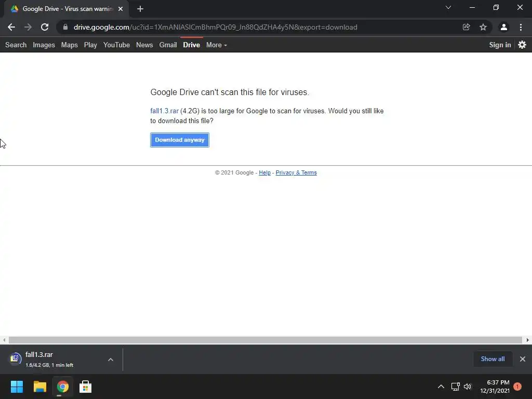Click the scrollbar right arrow
Screen dimensions: 532x399
528,340
